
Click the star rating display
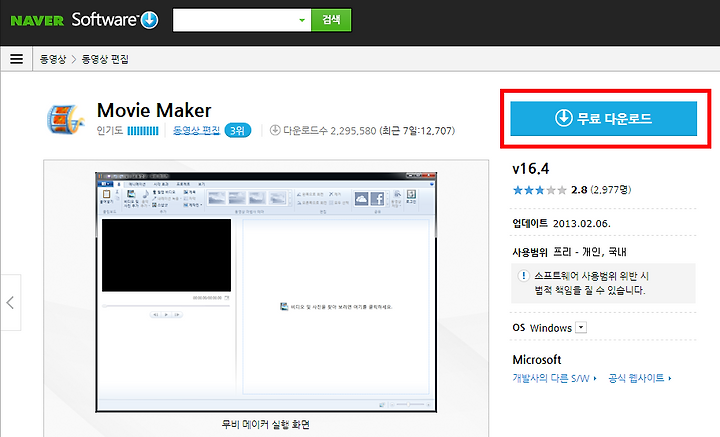[x=540, y=190]
